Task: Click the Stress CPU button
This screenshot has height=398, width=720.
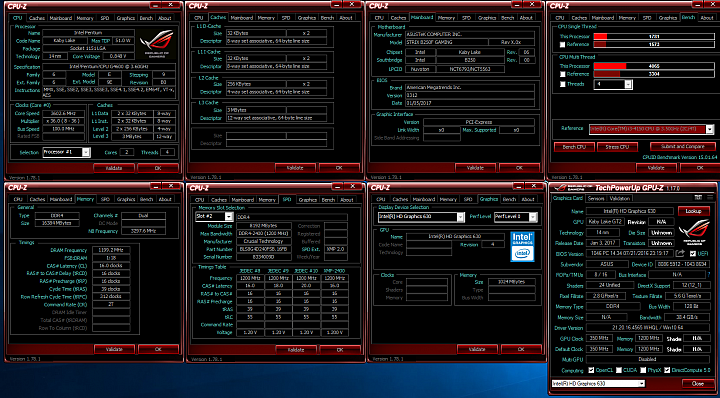Action: [x=617, y=147]
